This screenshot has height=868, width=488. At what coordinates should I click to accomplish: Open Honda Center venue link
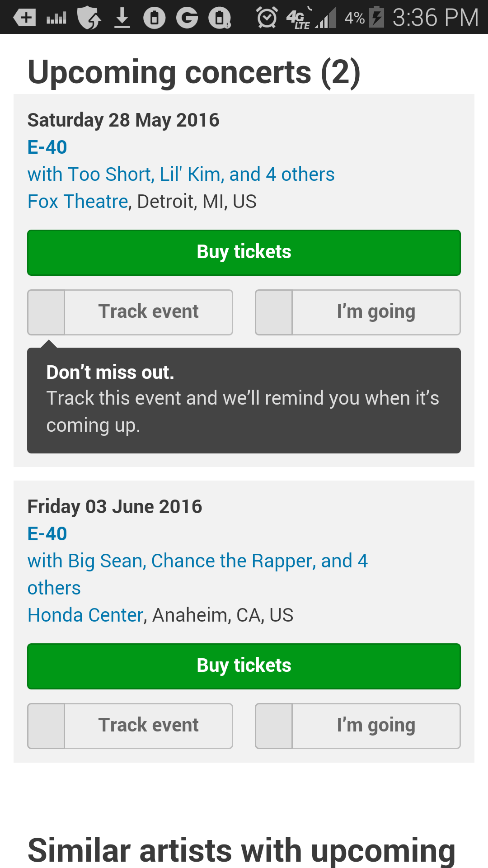coord(85,615)
